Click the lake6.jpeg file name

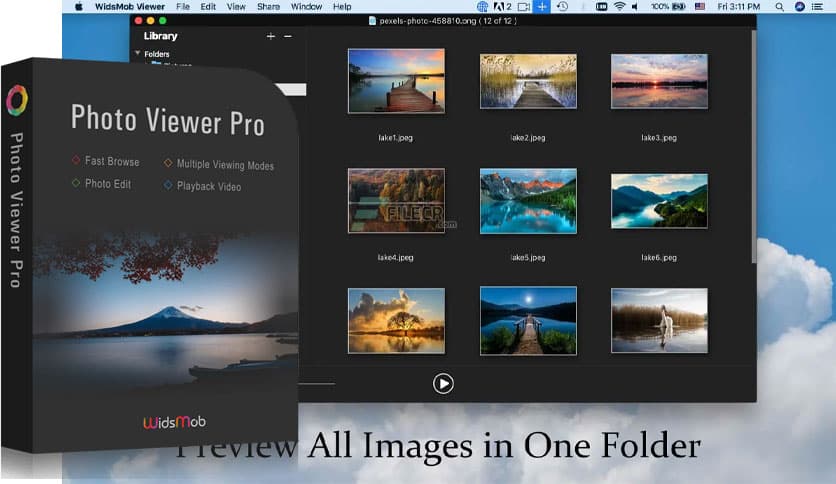[659, 257]
